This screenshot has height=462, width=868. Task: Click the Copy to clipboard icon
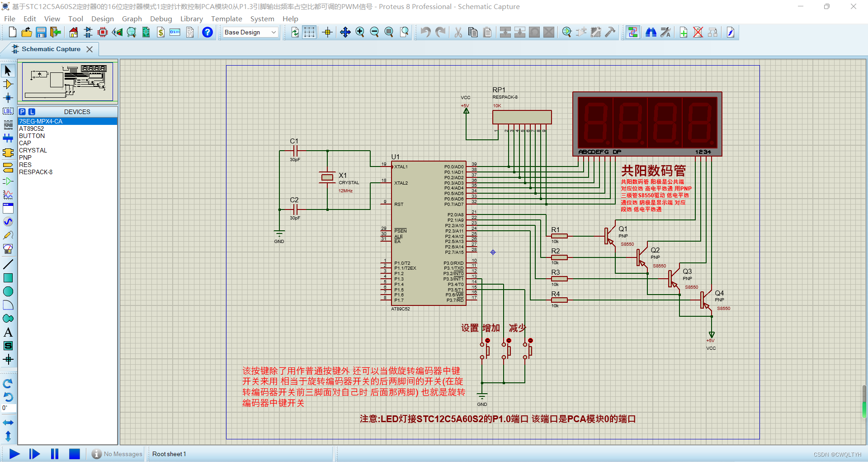[x=473, y=32]
